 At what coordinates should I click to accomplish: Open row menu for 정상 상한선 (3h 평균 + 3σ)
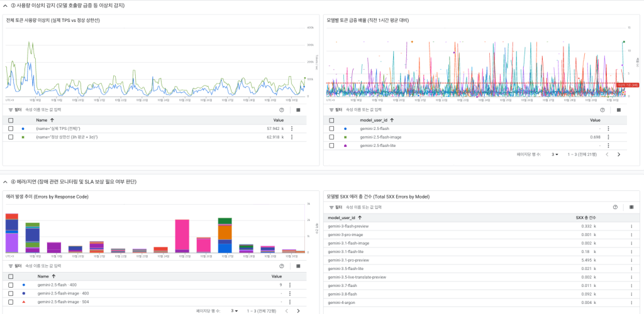point(292,137)
